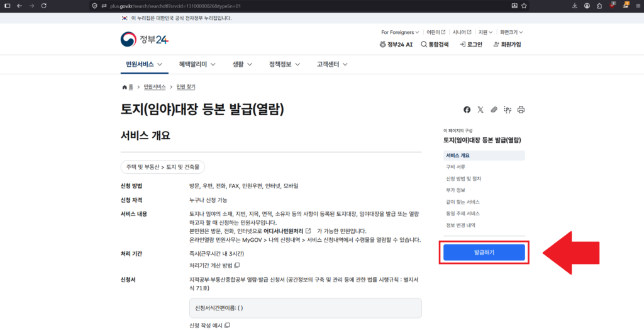The image size is (644, 330).
Task: Open 정부24 AI assistant
Action: click(x=396, y=45)
